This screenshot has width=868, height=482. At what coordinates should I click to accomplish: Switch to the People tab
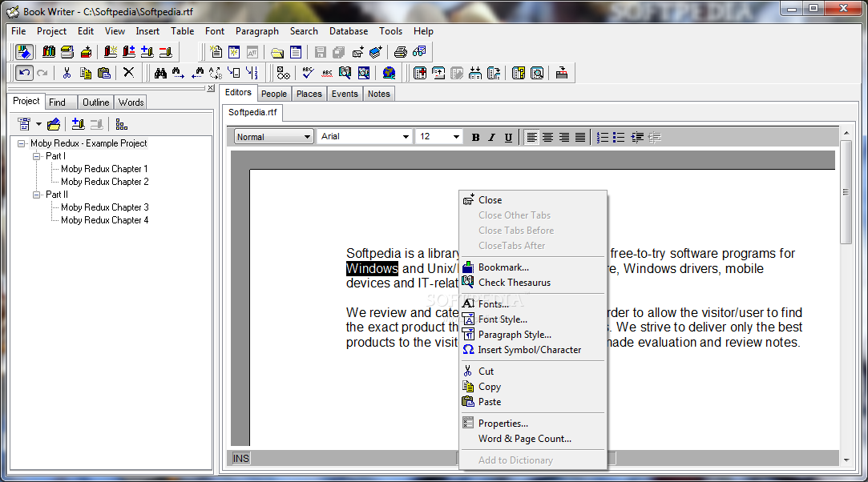coord(274,94)
